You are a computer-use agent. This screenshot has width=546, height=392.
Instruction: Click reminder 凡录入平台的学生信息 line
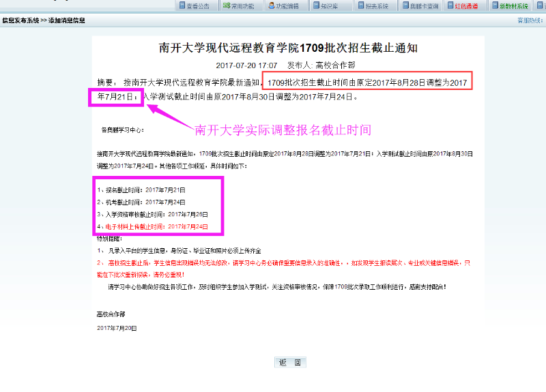[x=179, y=251]
